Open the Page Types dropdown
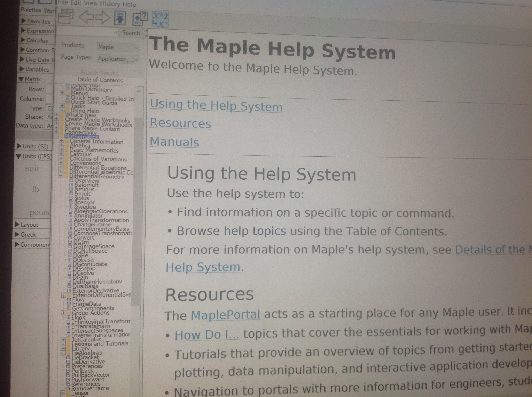Screen dimensions: 532x397 click(118, 59)
